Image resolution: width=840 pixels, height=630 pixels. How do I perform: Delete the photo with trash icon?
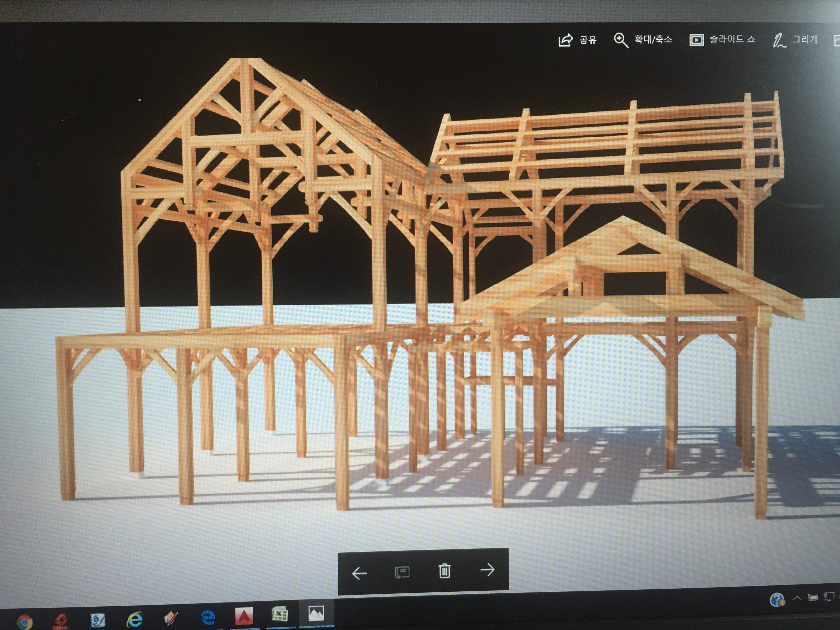[x=444, y=570]
